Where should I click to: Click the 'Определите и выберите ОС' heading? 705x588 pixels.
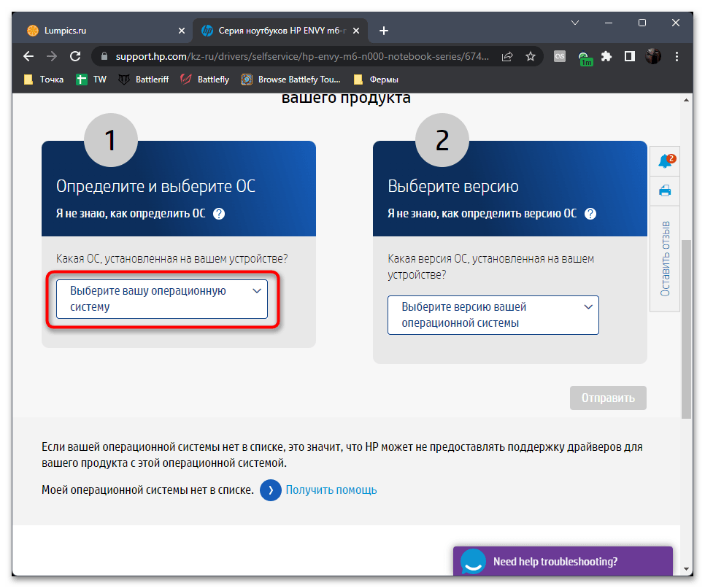[x=155, y=186]
